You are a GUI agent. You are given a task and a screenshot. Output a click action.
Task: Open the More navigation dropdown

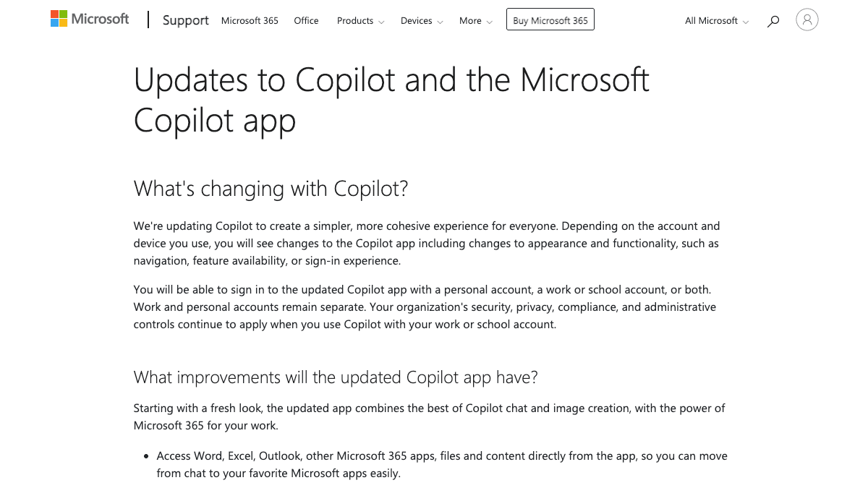click(x=475, y=20)
